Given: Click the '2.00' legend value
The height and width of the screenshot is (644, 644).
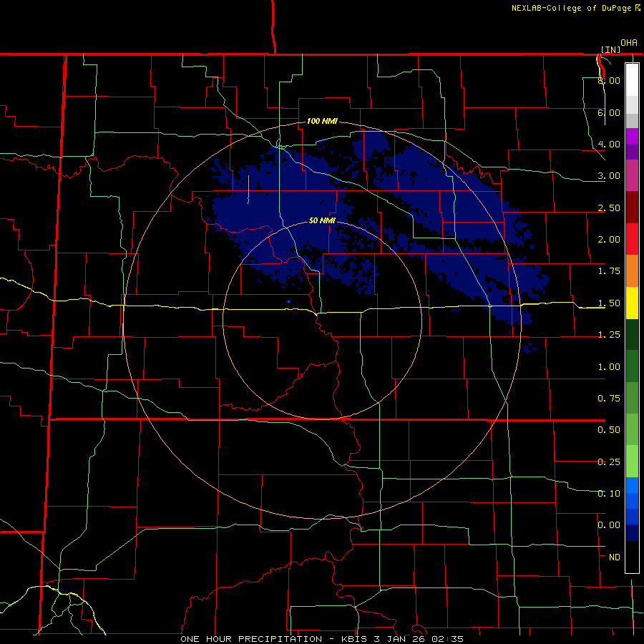Looking at the screenshot, I should point(609,240).
